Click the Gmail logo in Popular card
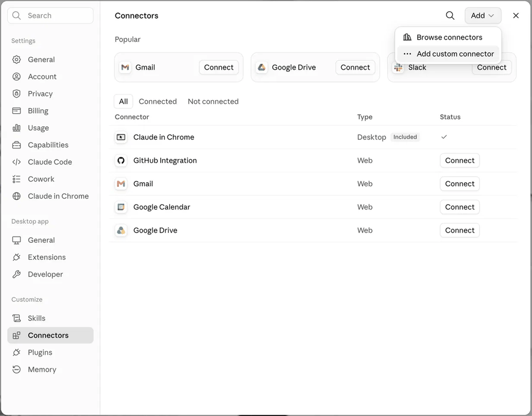 click(x=125, y=67)
